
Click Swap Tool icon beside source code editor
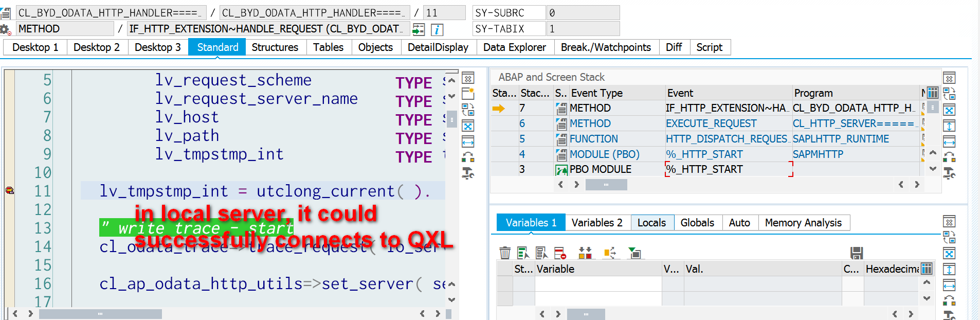[x=468, y=110]
